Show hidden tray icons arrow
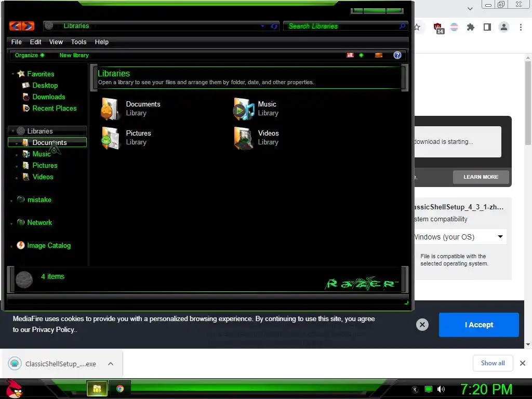Screen dimensions: 532x399 [x=415, y=390]
